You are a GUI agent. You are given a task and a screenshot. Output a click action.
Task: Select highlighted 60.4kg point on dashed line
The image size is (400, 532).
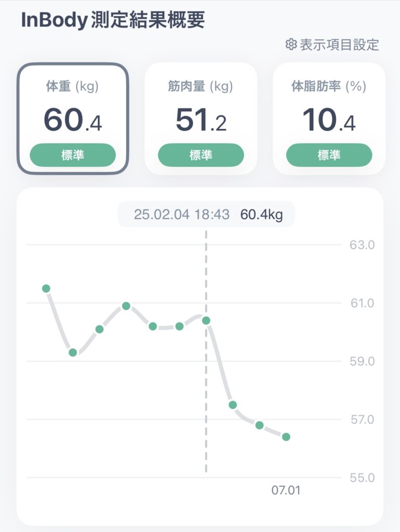(206, 320)
